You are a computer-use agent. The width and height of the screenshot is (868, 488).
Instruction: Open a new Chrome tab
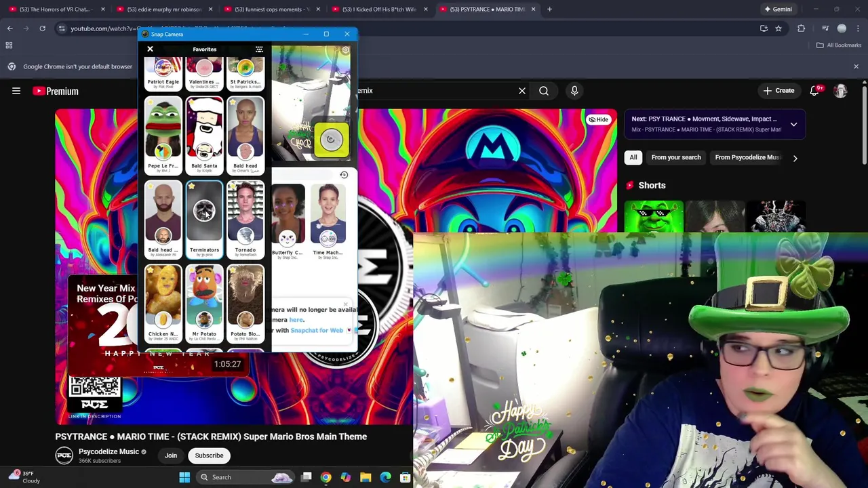(x=549, y=9)
